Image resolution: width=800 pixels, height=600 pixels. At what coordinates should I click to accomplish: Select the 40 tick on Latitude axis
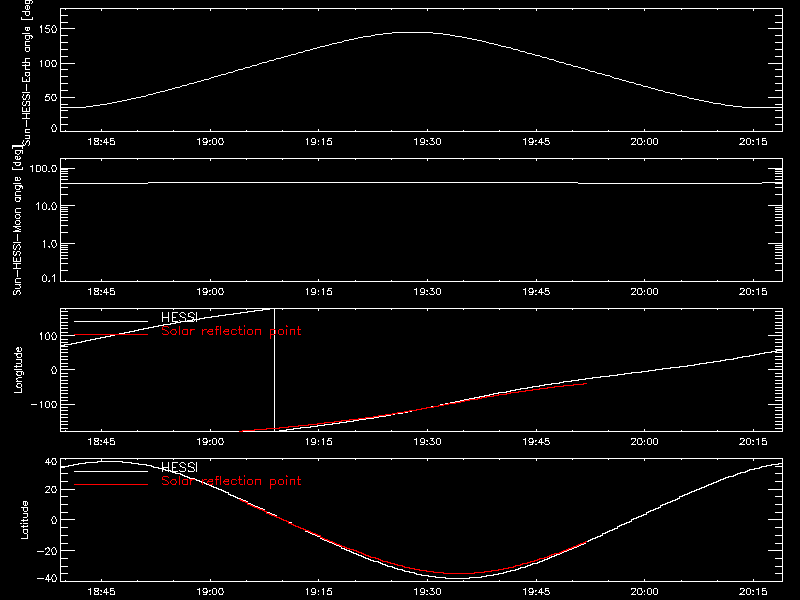[51, 462]
